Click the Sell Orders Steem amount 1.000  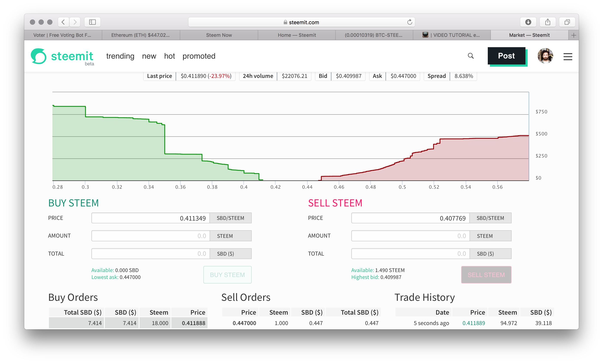pos(281,323)
